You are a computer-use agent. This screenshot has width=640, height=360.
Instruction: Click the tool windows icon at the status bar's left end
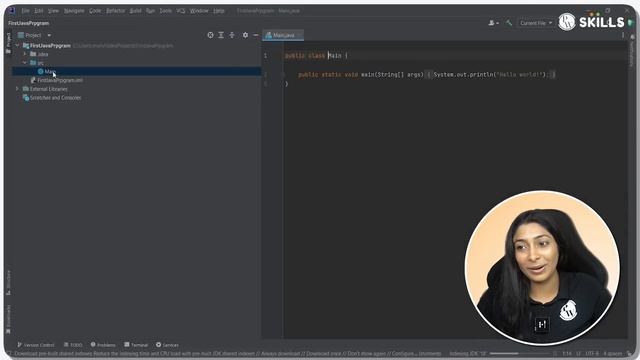click(x=9, y=353)
